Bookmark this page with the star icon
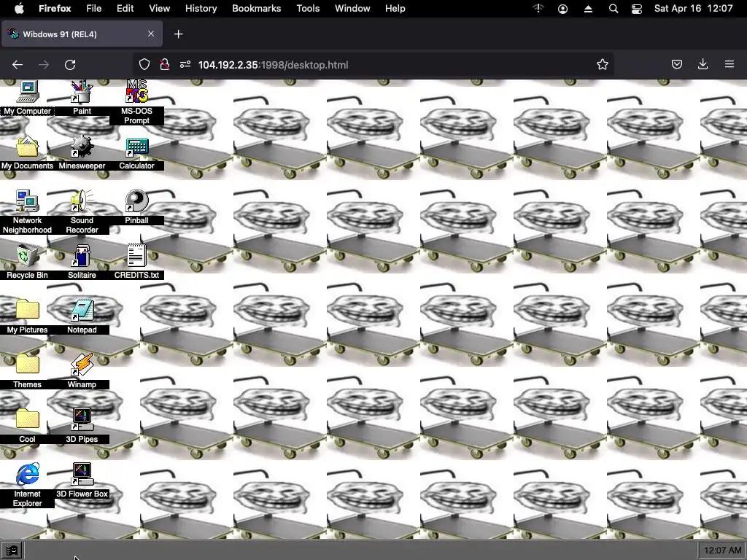The image size is (747, 560). pyautogui.click(x=602, y=65)
